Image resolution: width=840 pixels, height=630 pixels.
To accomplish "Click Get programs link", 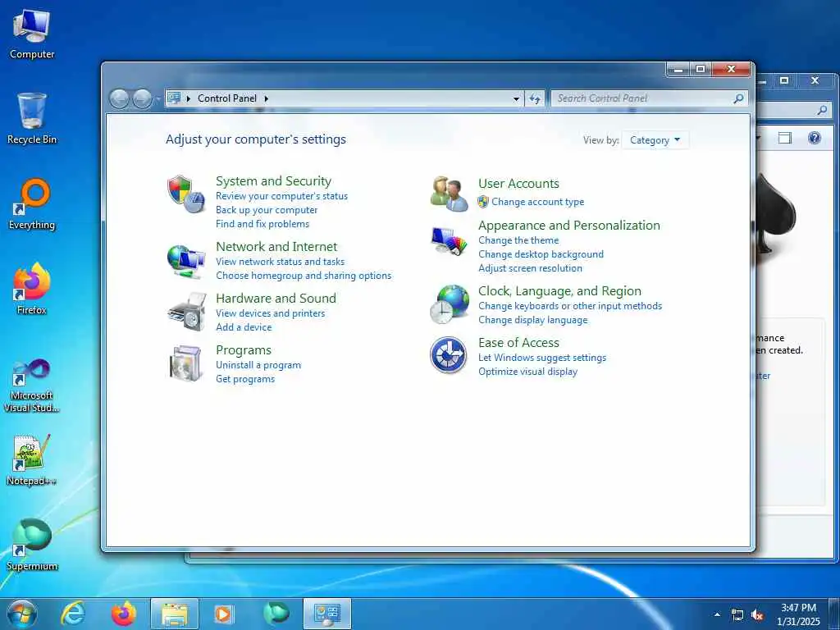I will 244,379.
